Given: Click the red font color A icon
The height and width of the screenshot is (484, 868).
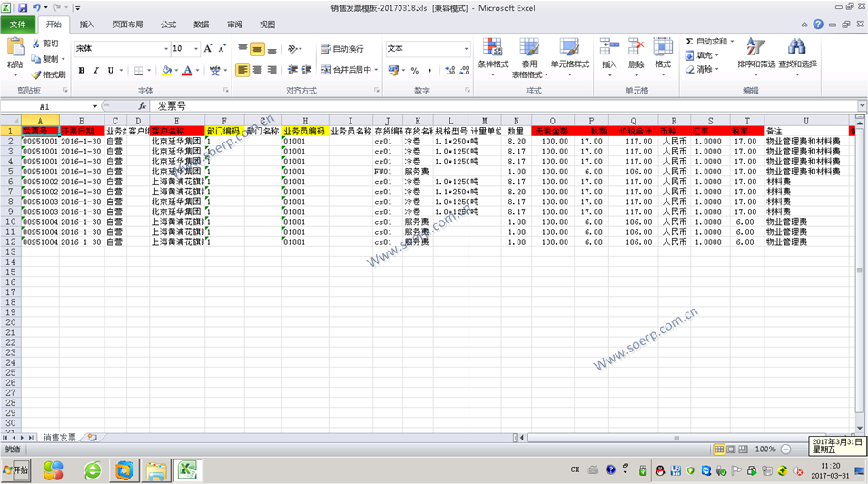Looking at the screenshot, I should [188, 70].
